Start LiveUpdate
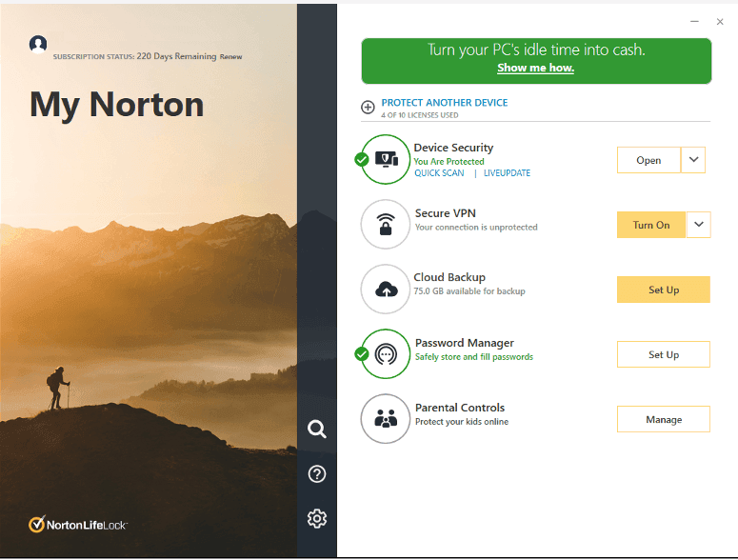The height and width of the screenshot is (560, 738). 507,173
